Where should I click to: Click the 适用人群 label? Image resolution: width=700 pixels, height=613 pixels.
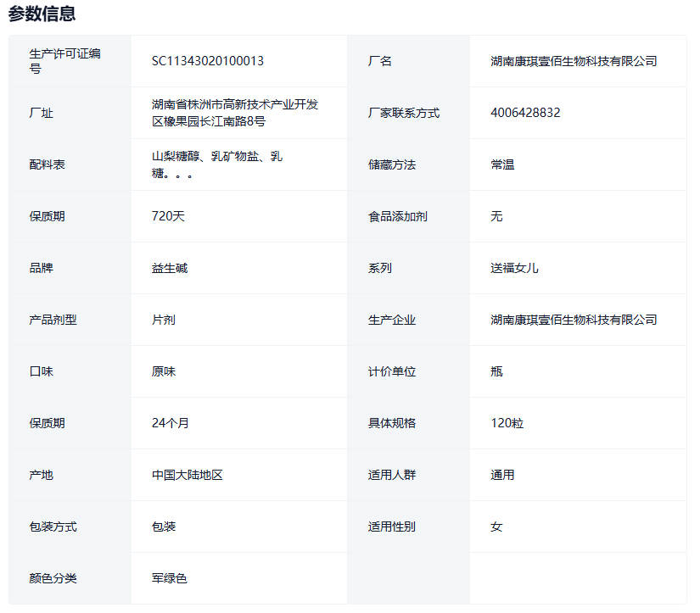pyautogui.click(x=391, y=475)
